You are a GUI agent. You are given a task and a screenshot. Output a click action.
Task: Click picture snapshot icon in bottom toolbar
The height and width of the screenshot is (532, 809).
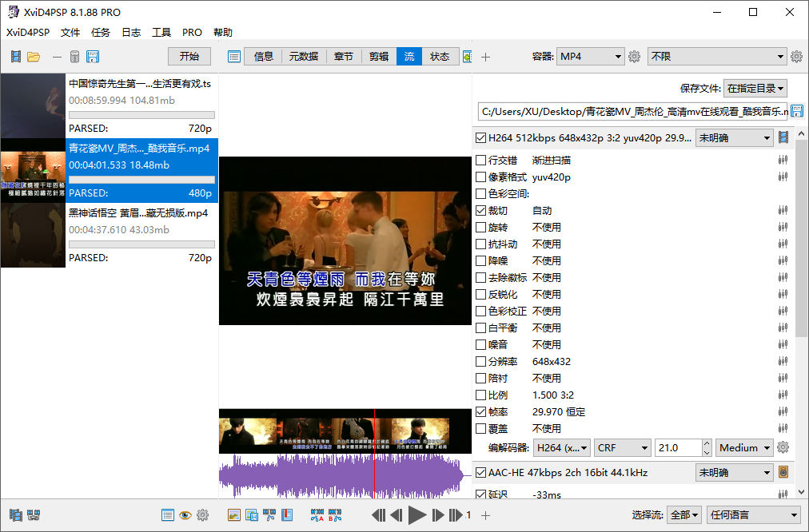pos(234,514)
